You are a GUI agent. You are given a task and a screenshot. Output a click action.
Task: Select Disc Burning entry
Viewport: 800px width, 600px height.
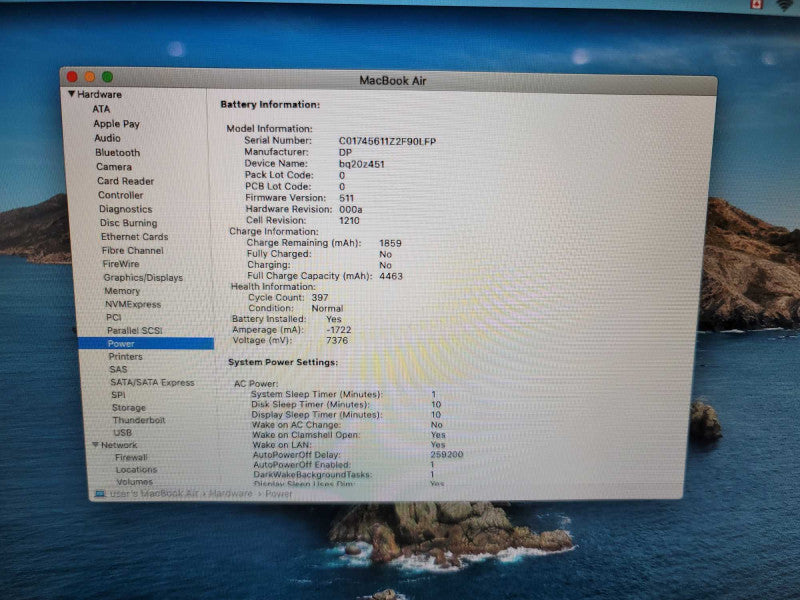(x=129, y=222)
